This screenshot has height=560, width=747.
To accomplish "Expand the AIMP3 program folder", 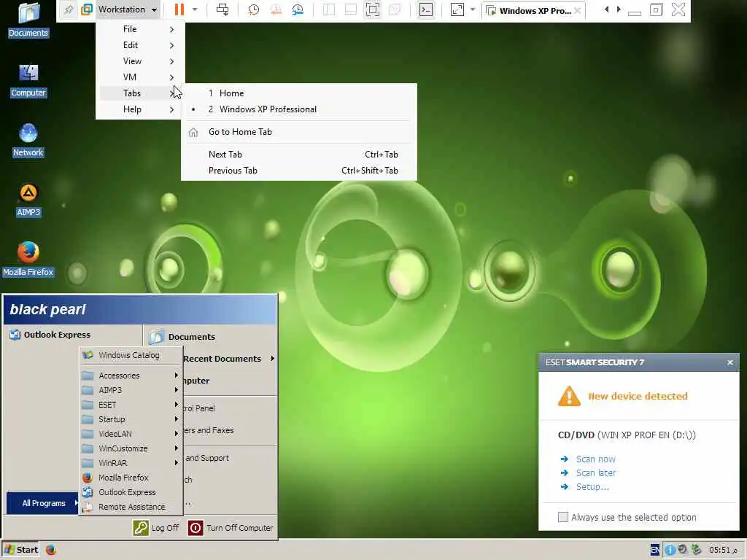I will click(x=131, y=390).
